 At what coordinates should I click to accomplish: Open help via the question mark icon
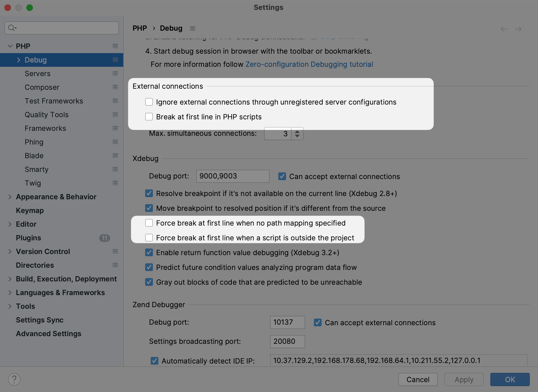pos(14,379)
